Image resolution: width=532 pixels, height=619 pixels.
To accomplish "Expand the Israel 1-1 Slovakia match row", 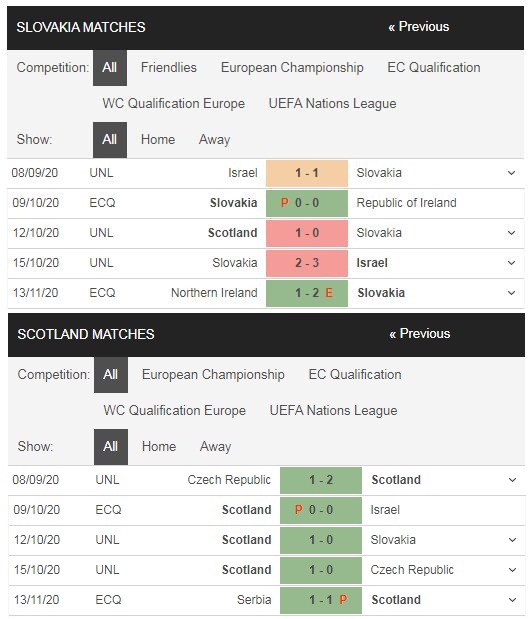I will point(511,173).
